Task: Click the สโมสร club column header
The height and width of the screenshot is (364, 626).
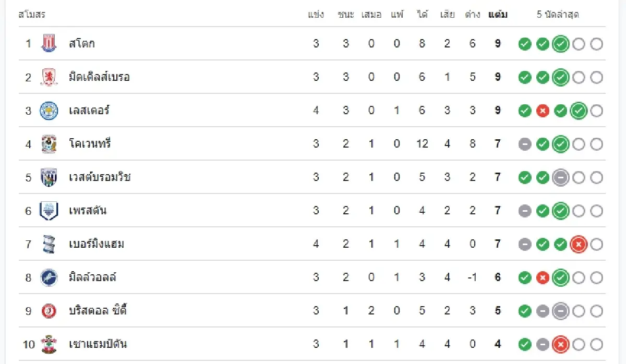Action: tap(32, 15)
